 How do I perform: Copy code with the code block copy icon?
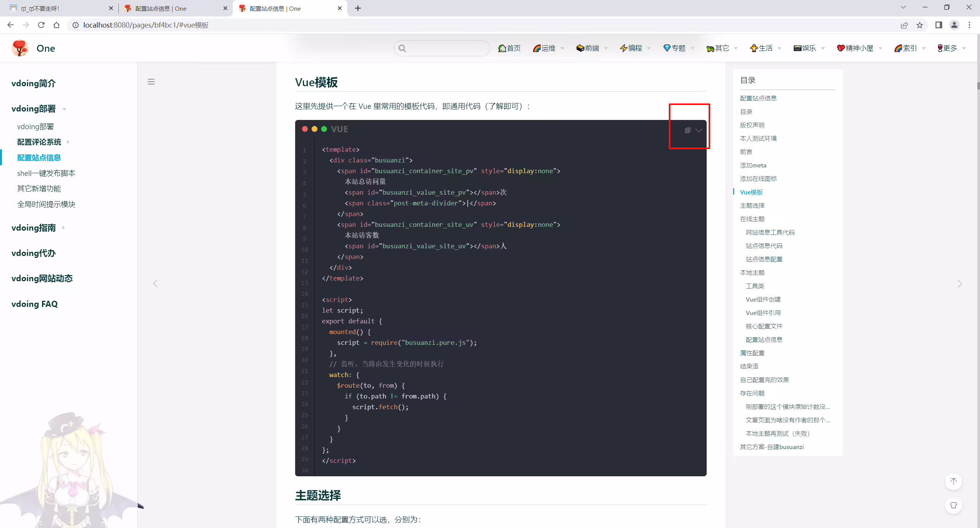click(688, 130)
